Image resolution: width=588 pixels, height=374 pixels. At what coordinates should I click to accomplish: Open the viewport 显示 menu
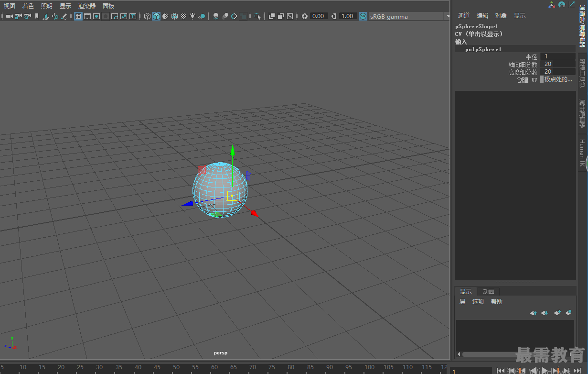[65, 6]
